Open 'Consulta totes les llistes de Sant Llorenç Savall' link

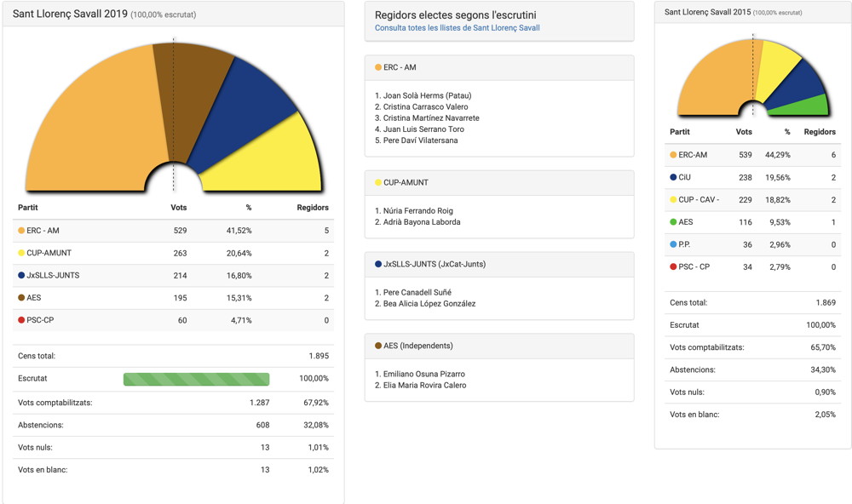tap(457, 28)
